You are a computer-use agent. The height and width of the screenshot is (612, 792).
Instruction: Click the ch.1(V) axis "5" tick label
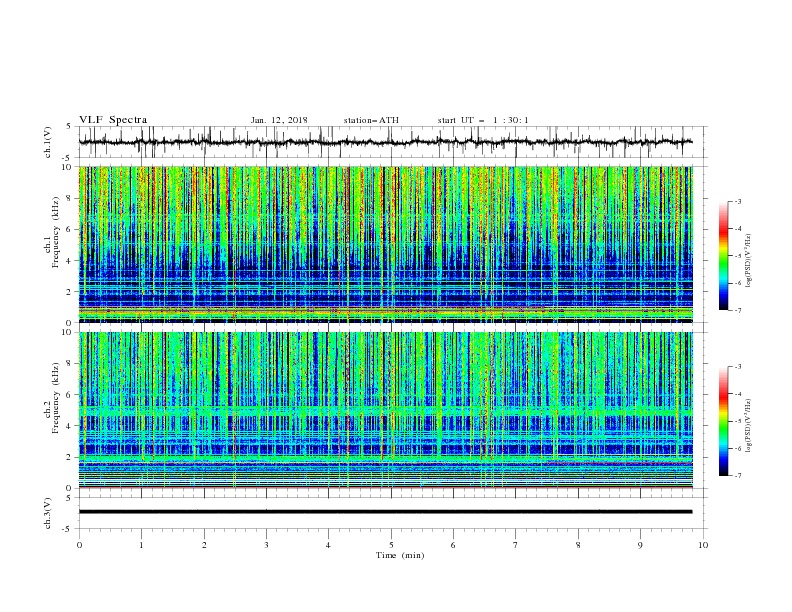69,127
